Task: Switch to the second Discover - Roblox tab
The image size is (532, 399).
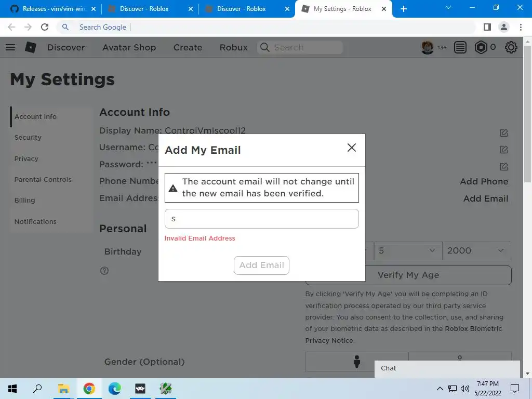Action: [241, 9]
